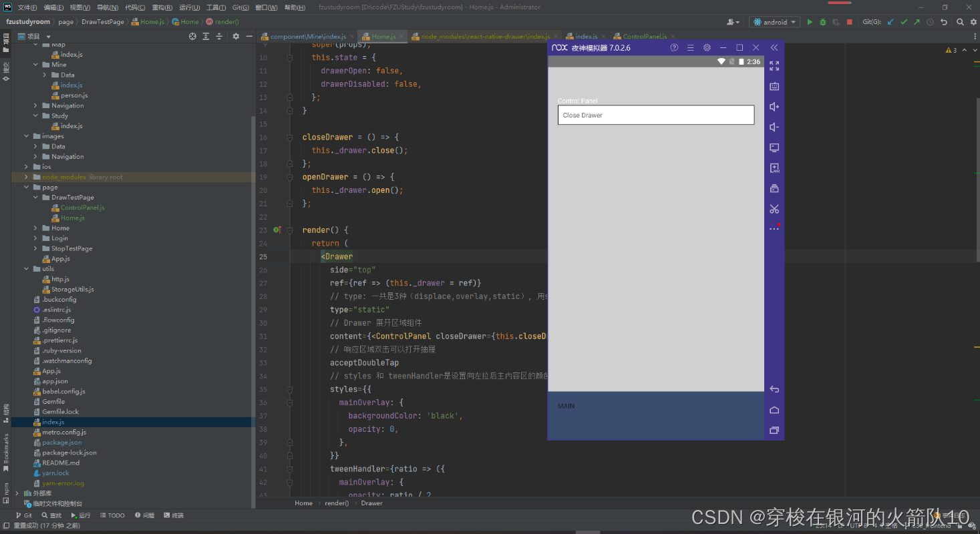Open Nox keyboard mapping icon
Viewport: 980px width, 534px height.
tap(774, 86)
